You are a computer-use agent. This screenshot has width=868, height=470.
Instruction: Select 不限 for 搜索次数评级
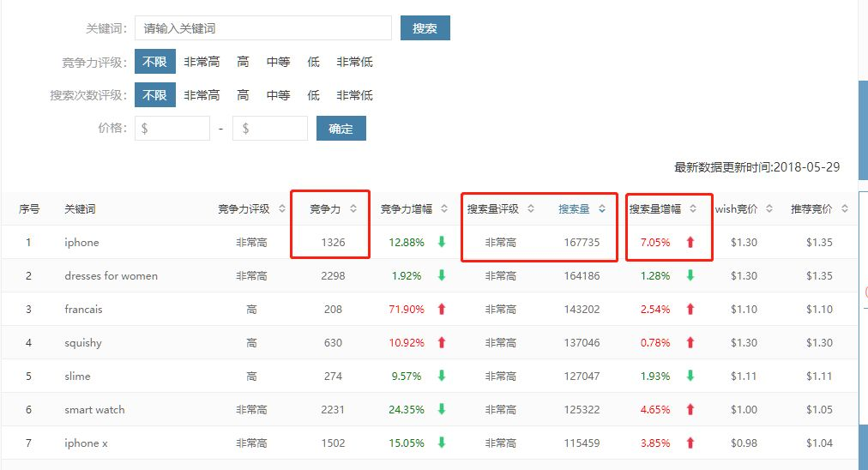click(155, 94)
